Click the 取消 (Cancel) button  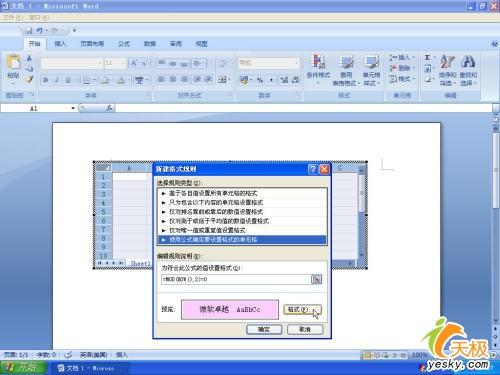coord(305,329)
